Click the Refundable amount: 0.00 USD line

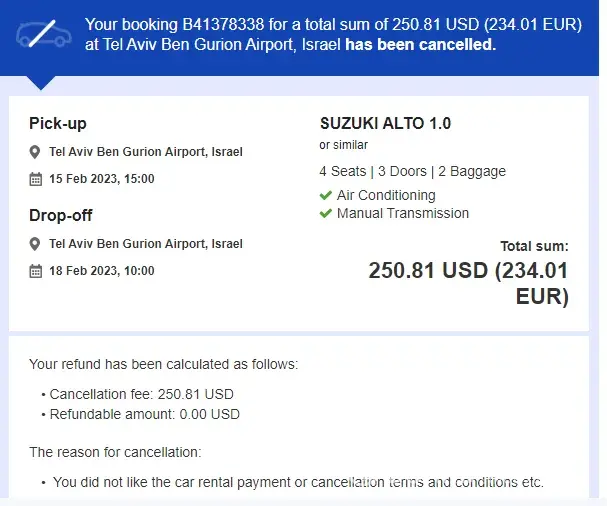point(144,414)
